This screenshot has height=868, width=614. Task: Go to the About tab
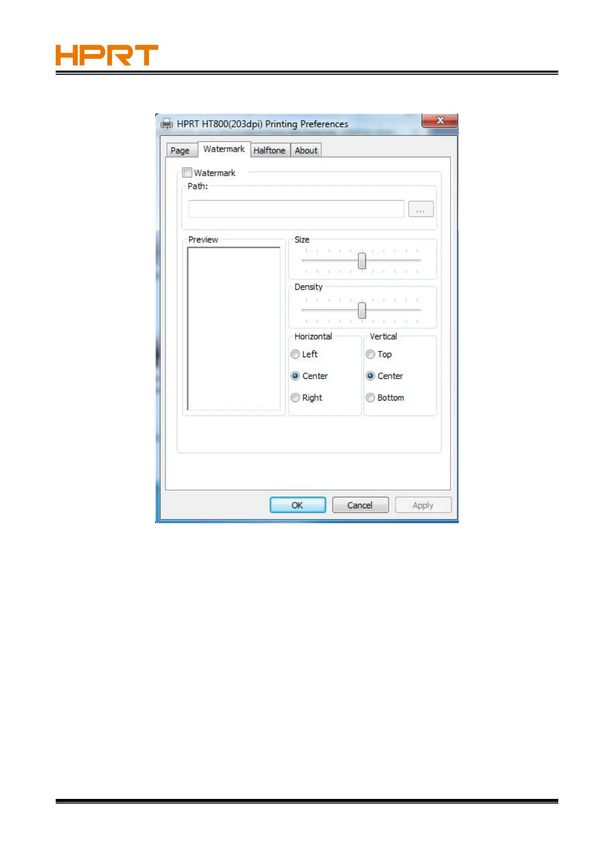pyautogui.click(x=306, y=151)
